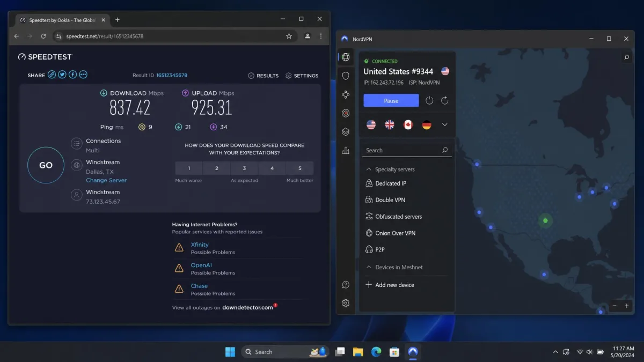
Task: Click the magnifier icon in NordVPN search field
Action: (445, 150)
